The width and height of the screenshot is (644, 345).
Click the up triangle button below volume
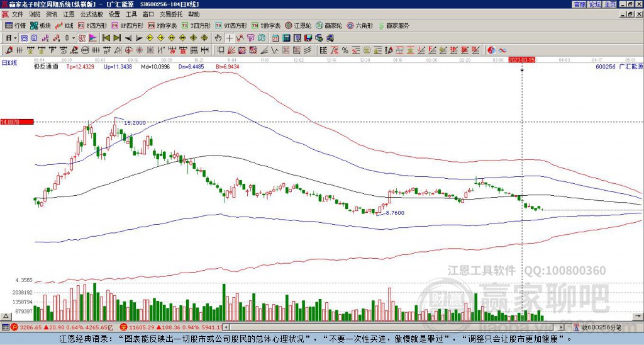pos(6,316)
